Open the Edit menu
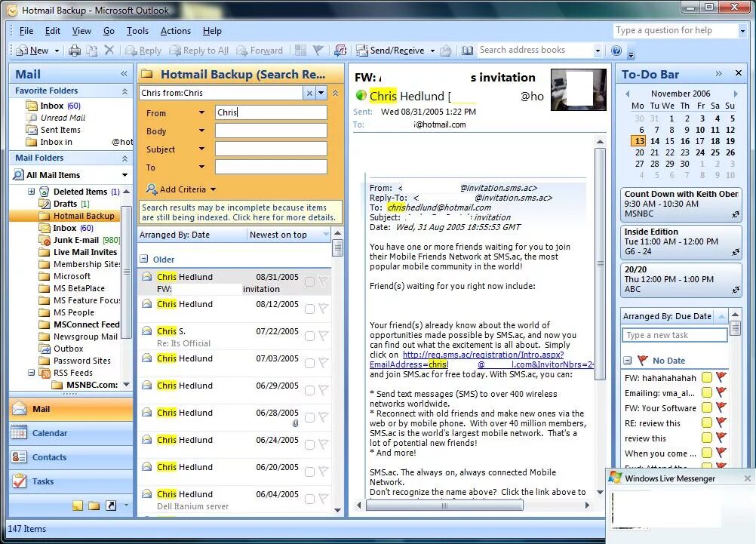 (53, 31)
